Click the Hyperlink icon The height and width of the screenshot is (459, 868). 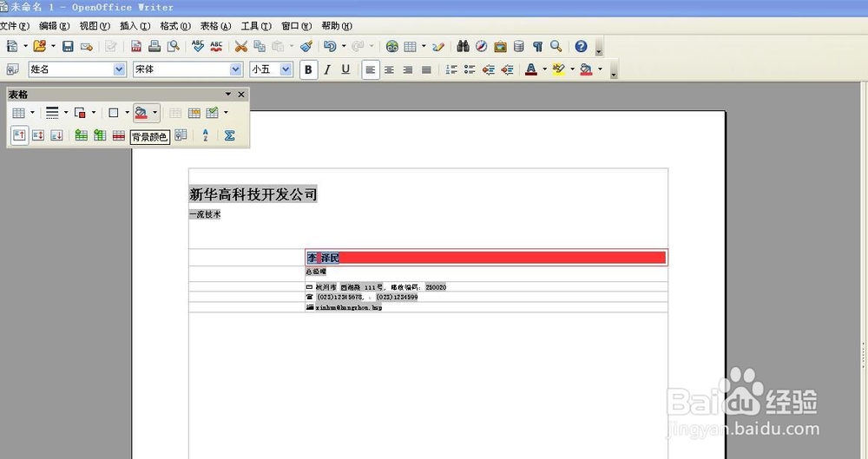pyautogui.click(x=392, y=47)
